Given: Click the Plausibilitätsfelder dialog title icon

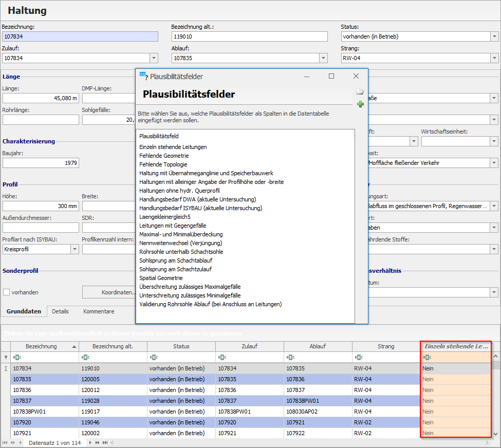Looking at the screenshot, I should coord(143,76).
